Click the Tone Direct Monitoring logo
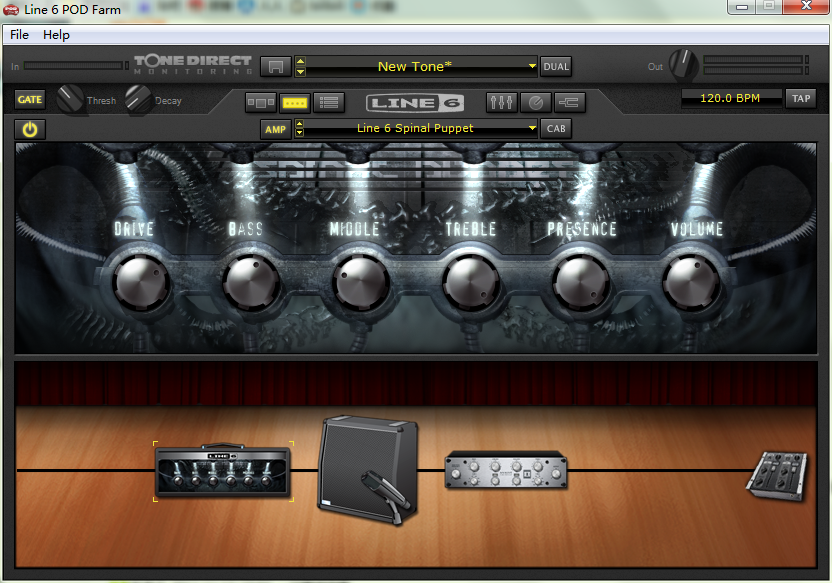The image size is (832, 583). [193, 64]
